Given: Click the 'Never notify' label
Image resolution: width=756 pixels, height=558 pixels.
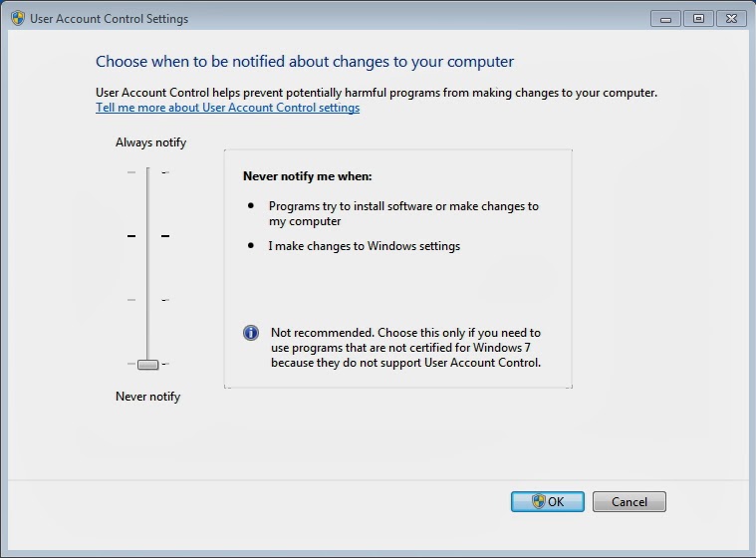Looking at the screenshot, I should [x=148, y=397].
